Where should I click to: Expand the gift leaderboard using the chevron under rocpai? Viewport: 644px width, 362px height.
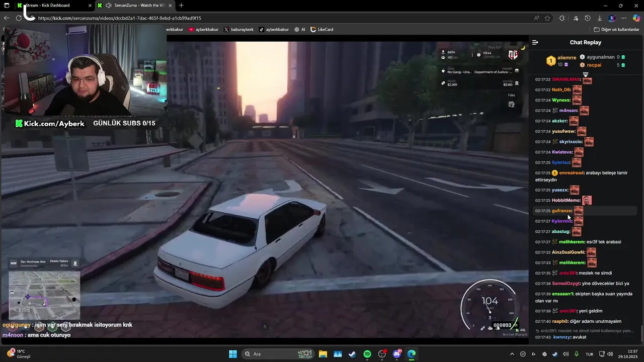pos(586,74)
